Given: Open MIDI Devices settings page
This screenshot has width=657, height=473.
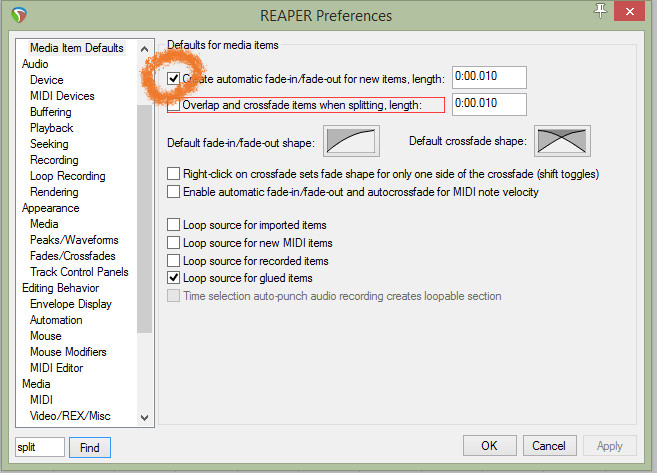Looking at the screenshot, I should coord(62,96).
